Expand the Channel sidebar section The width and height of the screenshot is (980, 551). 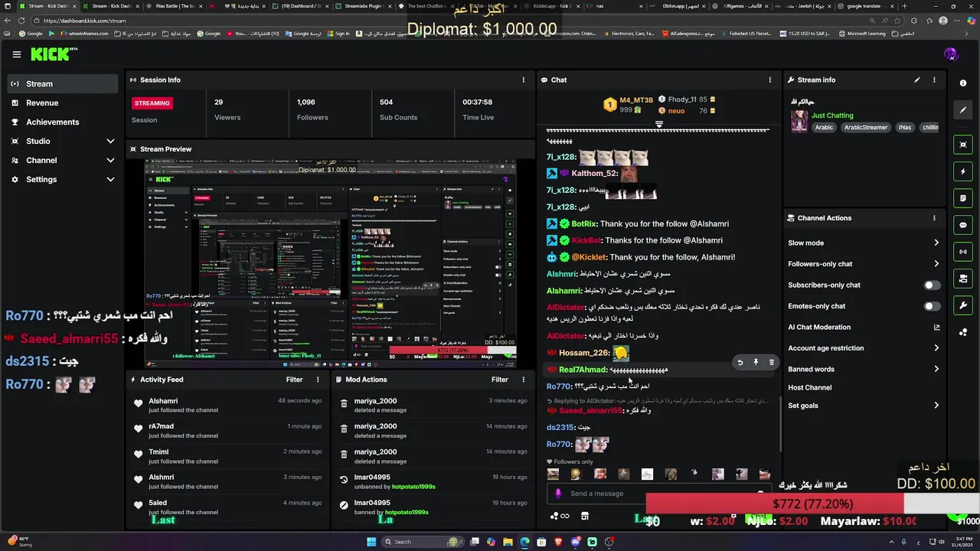110,160
